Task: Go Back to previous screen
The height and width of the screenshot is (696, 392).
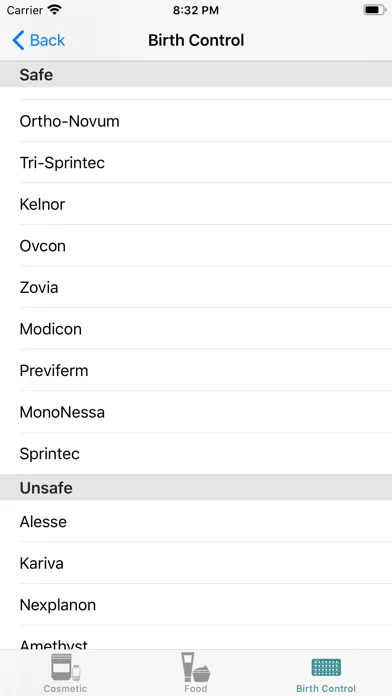Action: click(39, 40)
